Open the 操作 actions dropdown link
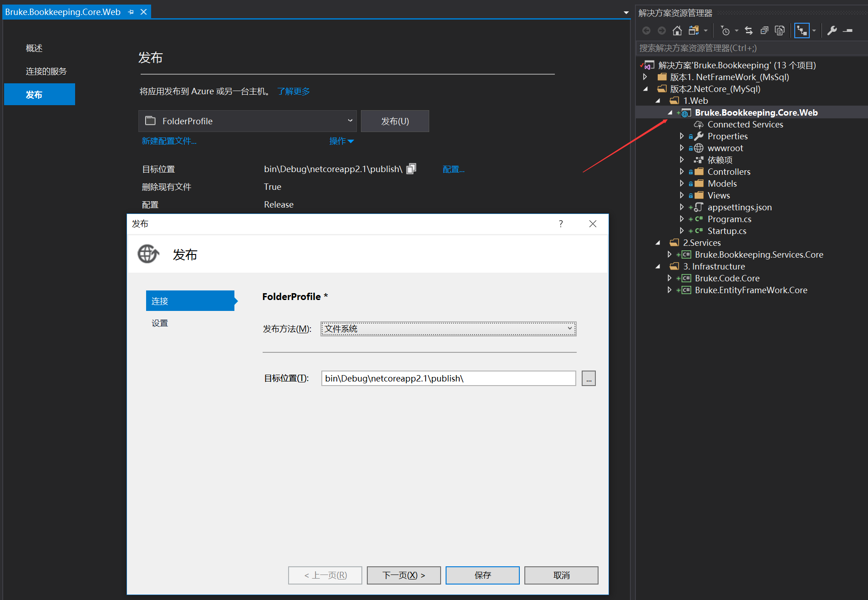 pos(341,141)
